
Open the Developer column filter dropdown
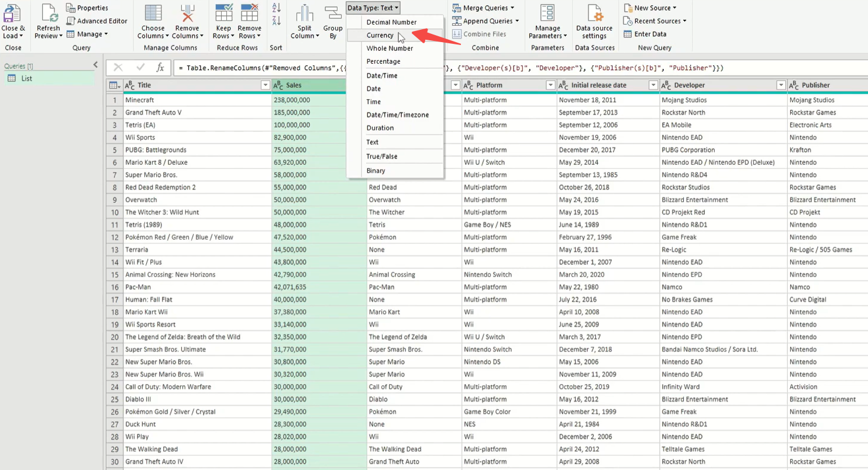click(x=780, y=85)
